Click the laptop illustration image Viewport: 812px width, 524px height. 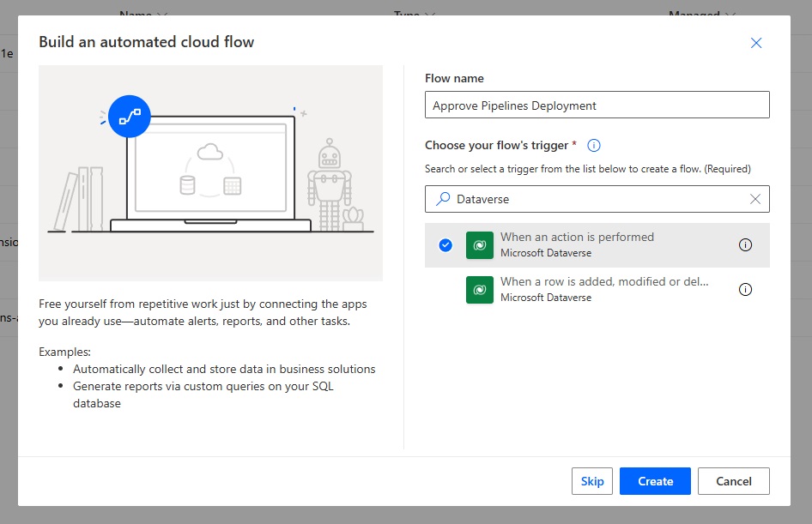point(210,173)
